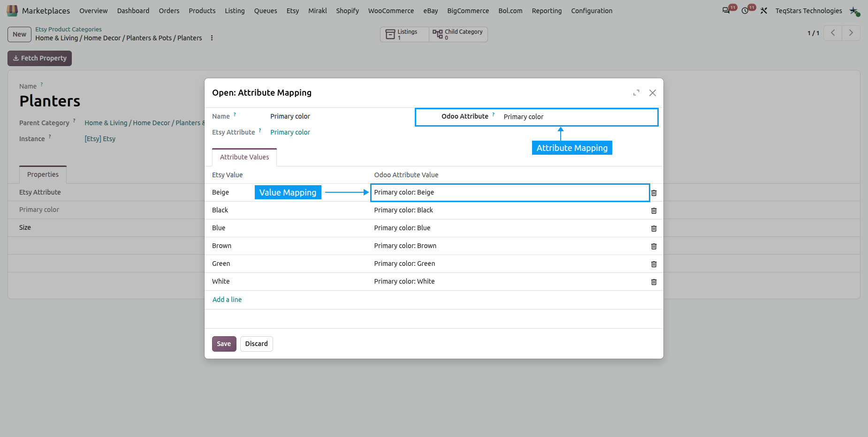This screenshot has width=868, height=437.
Task: Select the Properties tab
Action: coord(43,174)
